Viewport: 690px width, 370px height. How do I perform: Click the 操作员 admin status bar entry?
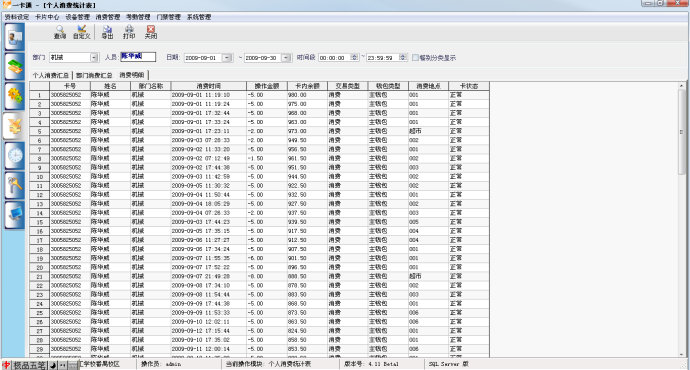[x=161, y=364]
